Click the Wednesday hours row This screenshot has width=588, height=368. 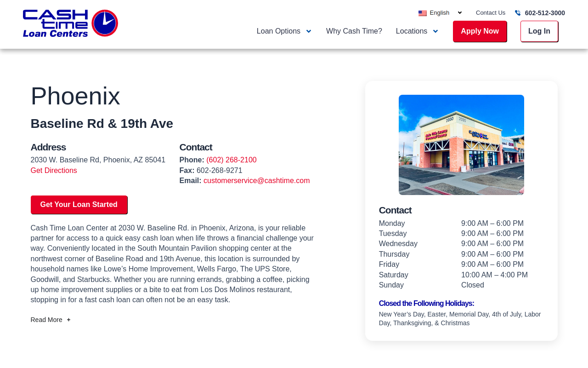click(461, 244)
